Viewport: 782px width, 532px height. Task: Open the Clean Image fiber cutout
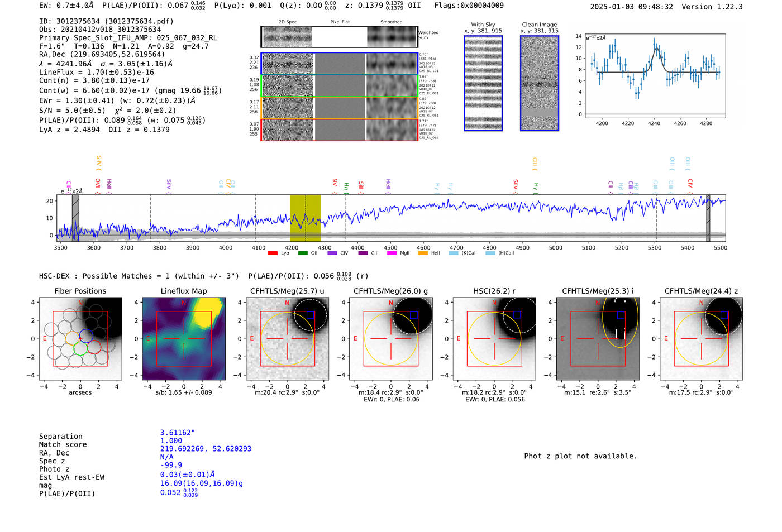[x=540, y=83]
